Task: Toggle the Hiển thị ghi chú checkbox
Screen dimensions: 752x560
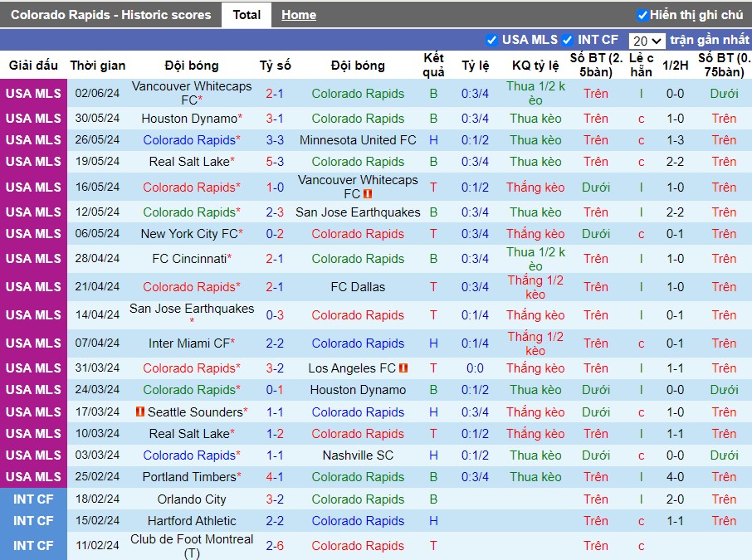Action: coord(642,15)
